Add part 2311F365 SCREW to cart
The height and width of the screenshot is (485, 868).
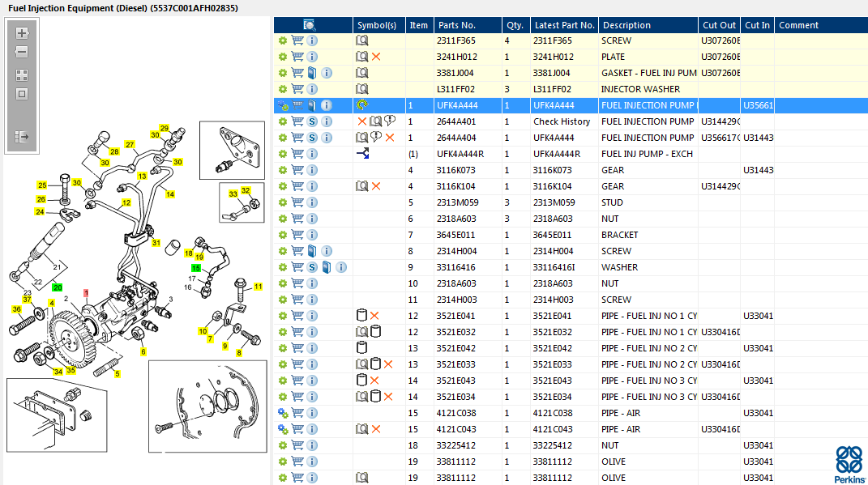pos(297,40)
